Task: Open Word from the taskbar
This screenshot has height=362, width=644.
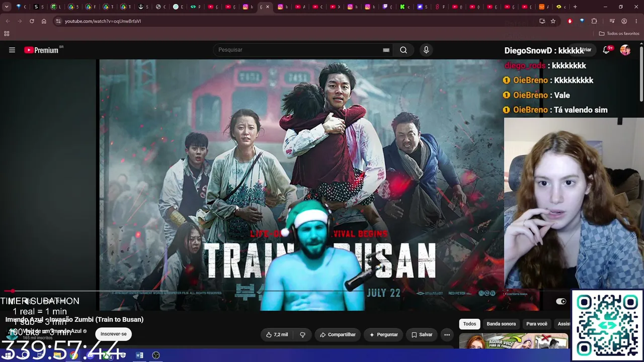Action: [x=139, y=355]
